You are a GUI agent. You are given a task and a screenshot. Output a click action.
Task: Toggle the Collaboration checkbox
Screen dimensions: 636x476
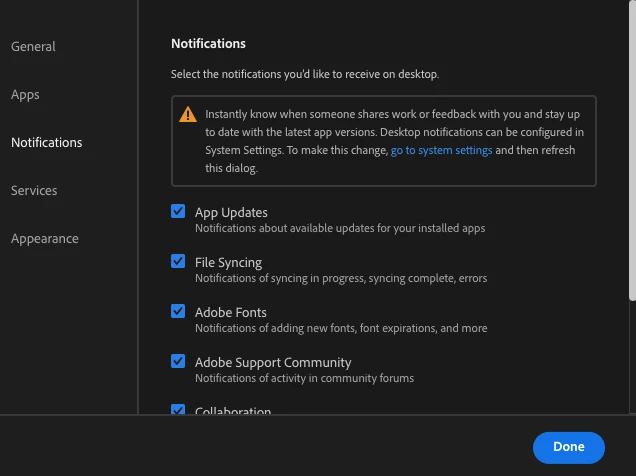[178, 409]
